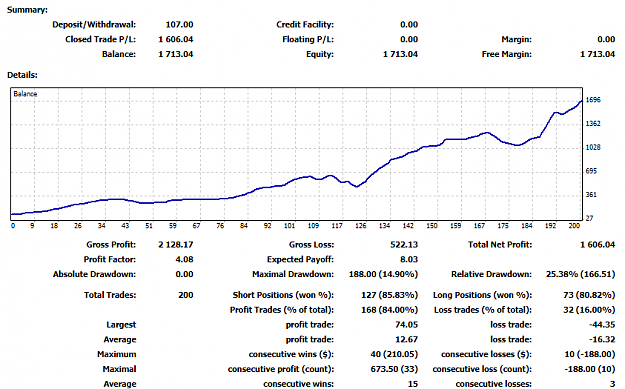Click the 1028 y-axis label
Viewport: 625px width, 389px height.
pos(593,147)
